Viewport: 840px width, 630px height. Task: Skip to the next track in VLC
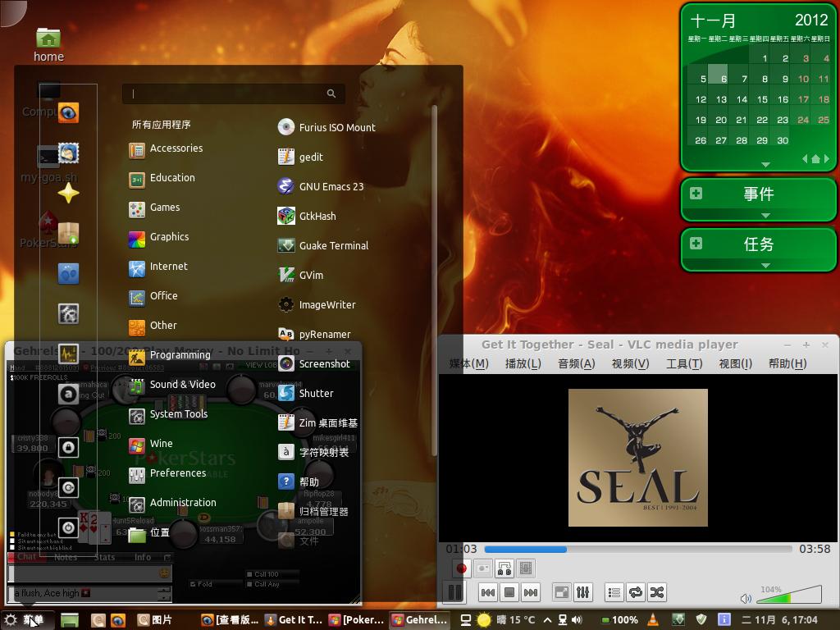click(x=531, y=592)
